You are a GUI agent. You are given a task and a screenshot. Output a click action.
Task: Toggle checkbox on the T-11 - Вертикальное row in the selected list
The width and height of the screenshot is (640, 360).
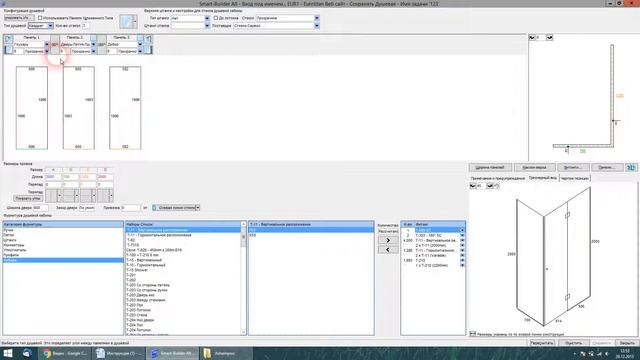coord(462,240)
